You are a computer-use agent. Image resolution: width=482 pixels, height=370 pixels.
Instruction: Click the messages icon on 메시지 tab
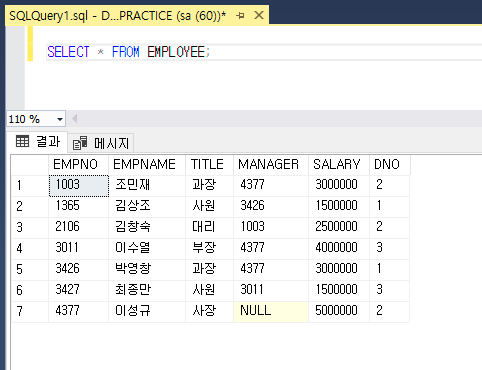point(80,143)
